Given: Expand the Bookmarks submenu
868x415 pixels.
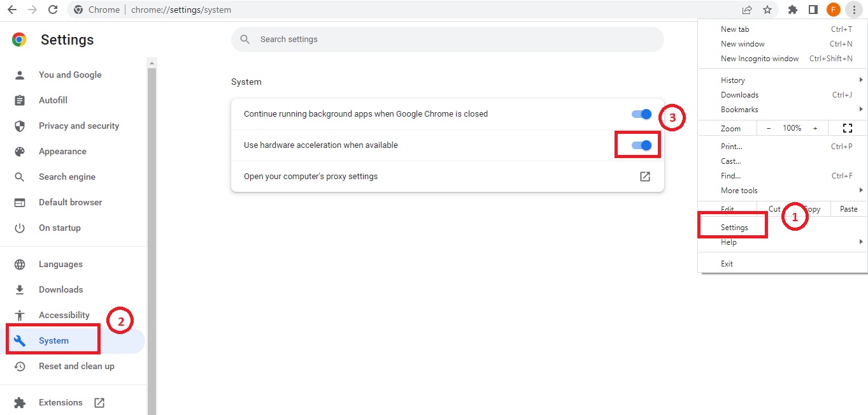Looking at the screenshot, I should click(x=783, y=110).
